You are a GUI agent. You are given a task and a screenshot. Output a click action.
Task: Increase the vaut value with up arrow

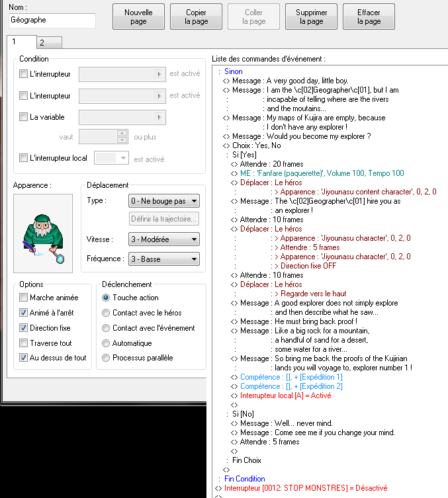pos(122,134)
